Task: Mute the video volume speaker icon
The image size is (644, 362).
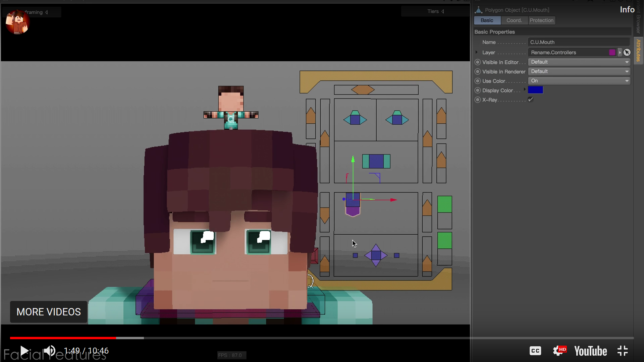Action: 50,351
